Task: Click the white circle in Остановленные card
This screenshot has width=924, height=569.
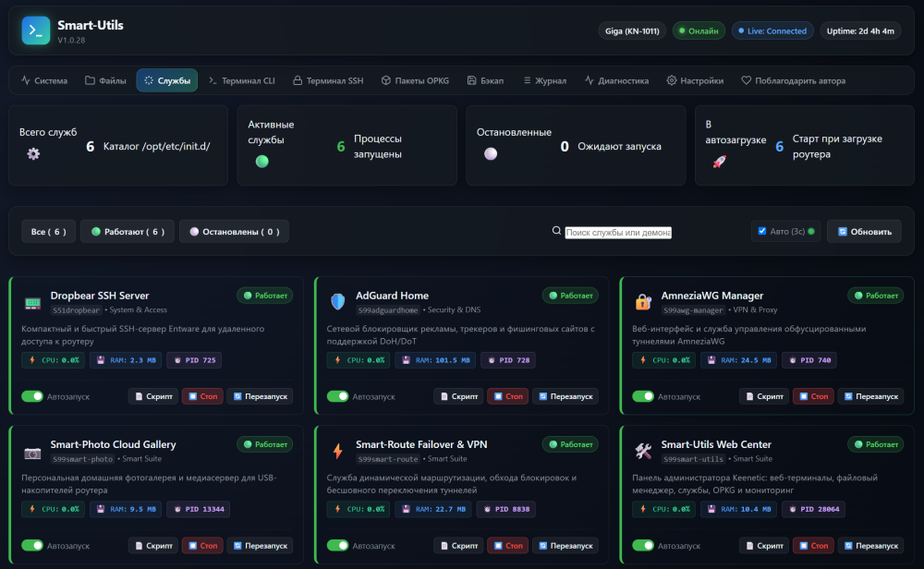Action: coord(491,153)
